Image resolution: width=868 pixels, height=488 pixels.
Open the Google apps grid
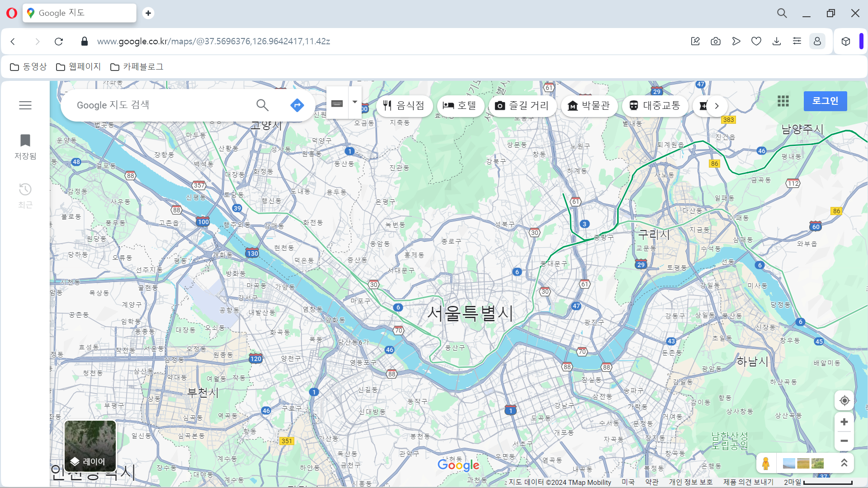tap(783, 101)
